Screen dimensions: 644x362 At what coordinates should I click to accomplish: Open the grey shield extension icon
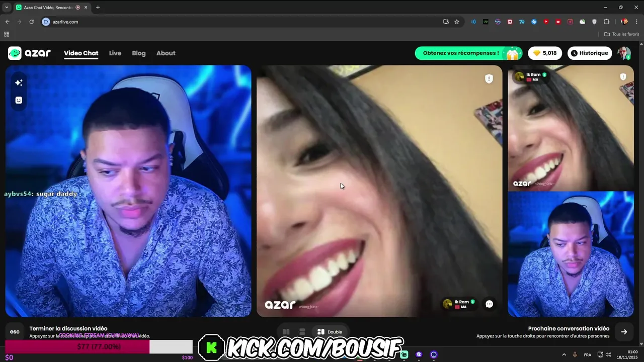click(594, 22)
